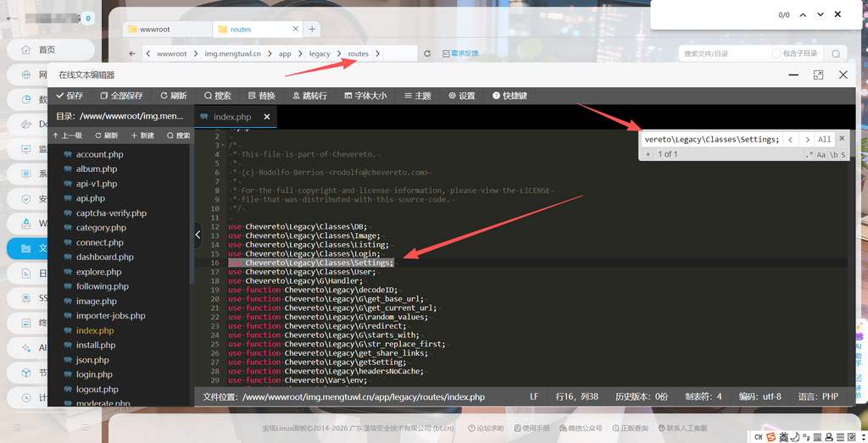Toggle case sensitive search (Aa)
Viewport: 868px width, 443px height.
[x=821, y=155]
